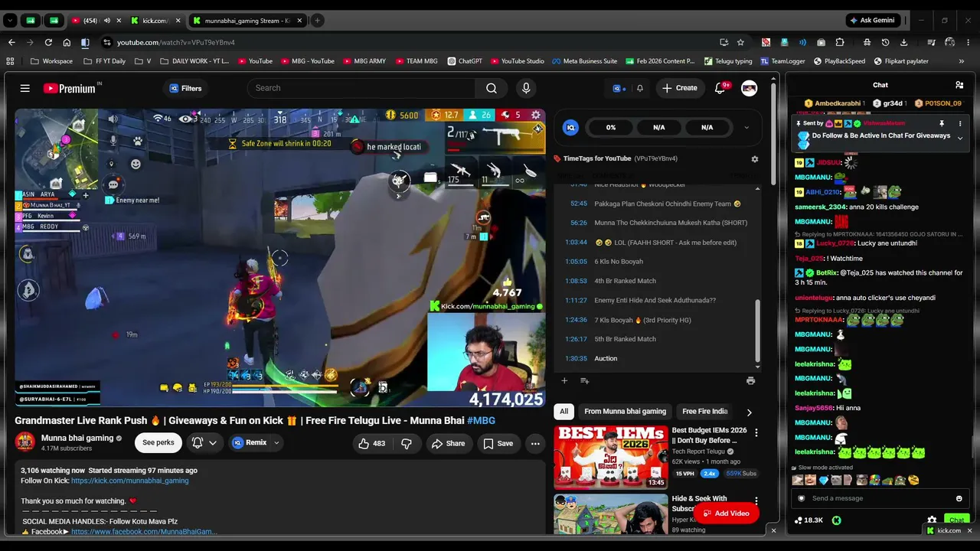This screenshot has width=980, height=551.
Task: Select the Free Fire India chip
Action: pyautogui.click(x=705, y=411)
